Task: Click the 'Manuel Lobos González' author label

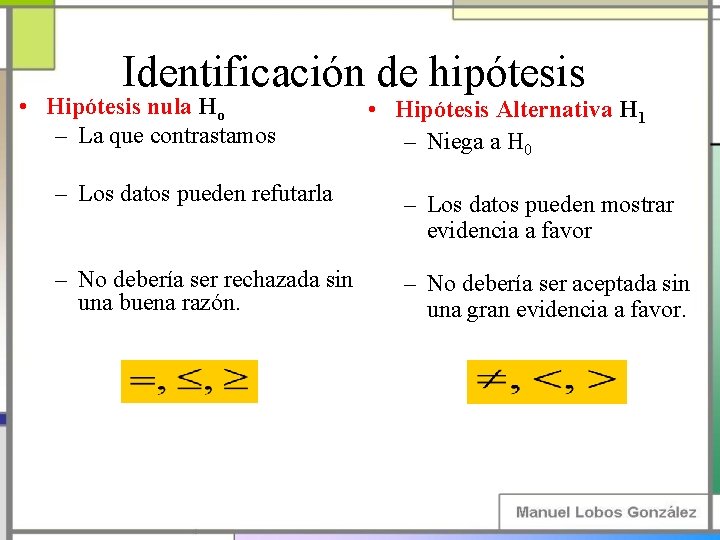Action: 606,512
